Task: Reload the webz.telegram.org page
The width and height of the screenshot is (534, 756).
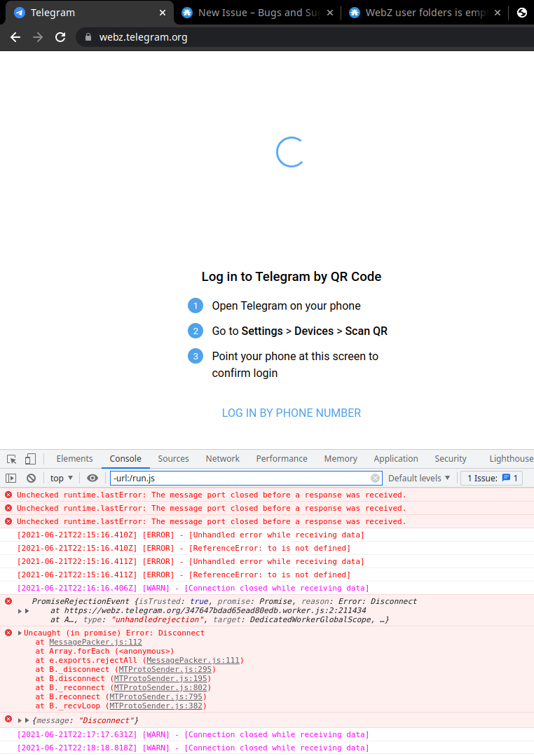Action: 60,37
